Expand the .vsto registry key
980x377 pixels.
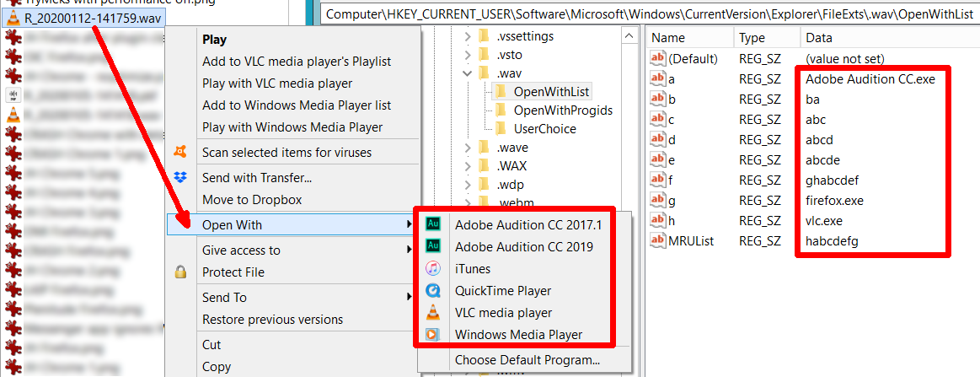point(467,55)
